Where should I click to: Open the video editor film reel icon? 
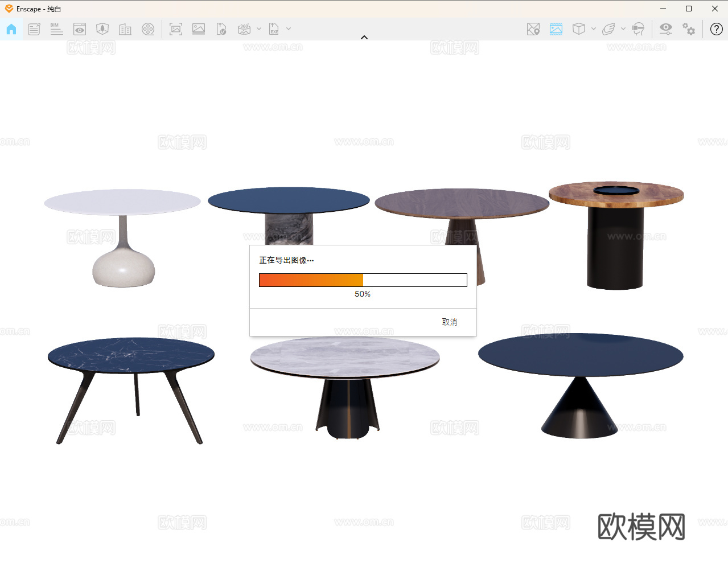[148, 29]
